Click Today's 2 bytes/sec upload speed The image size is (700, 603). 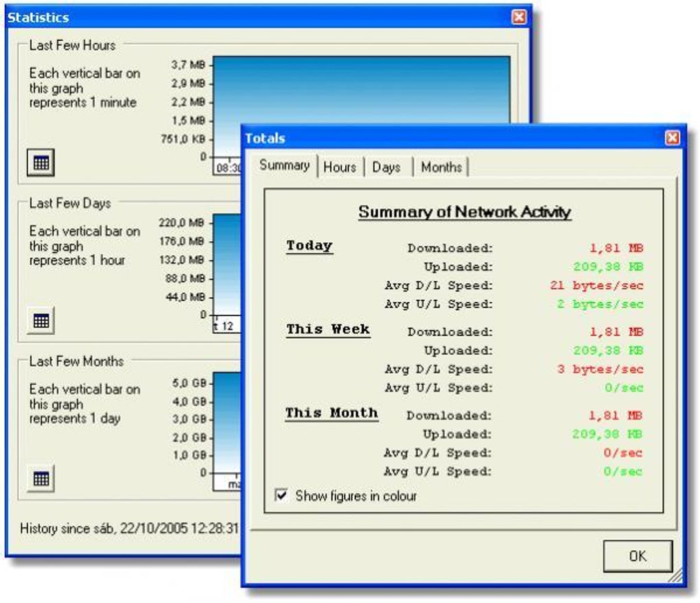[x=600, y=304]
